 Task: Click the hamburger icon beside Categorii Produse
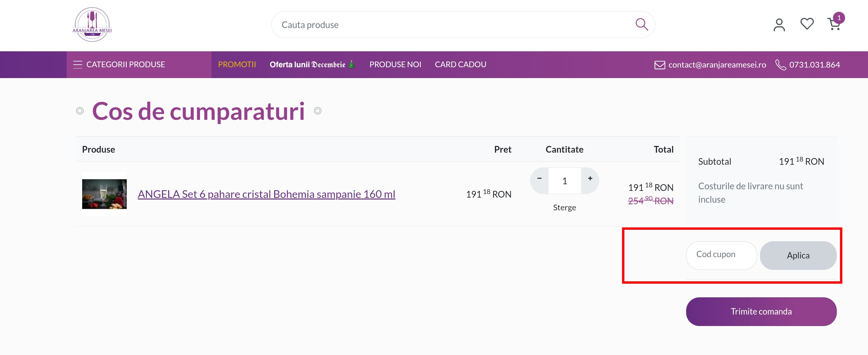click(x=78, y=64)
